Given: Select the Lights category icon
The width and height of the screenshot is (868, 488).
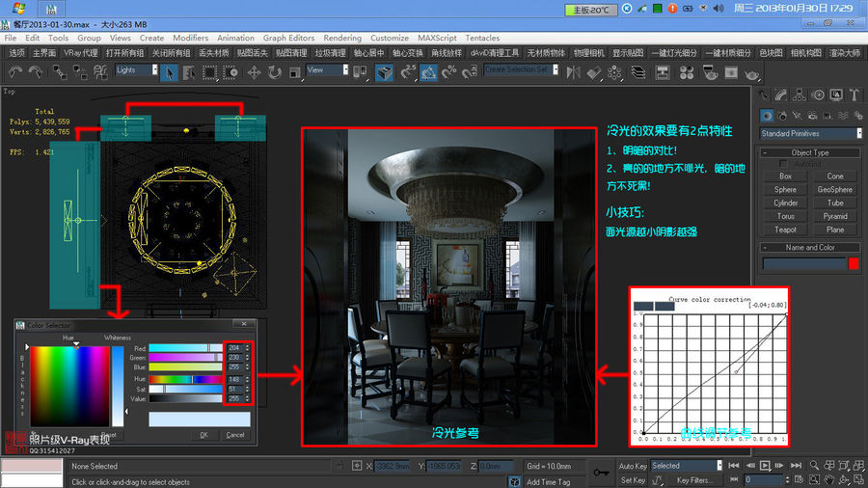Looking at the screenshot, I should 797,116.
